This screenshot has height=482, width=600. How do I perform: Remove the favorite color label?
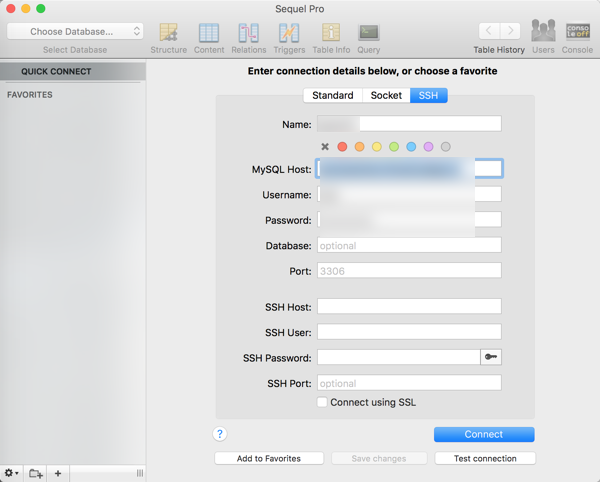tap(325, 147)
